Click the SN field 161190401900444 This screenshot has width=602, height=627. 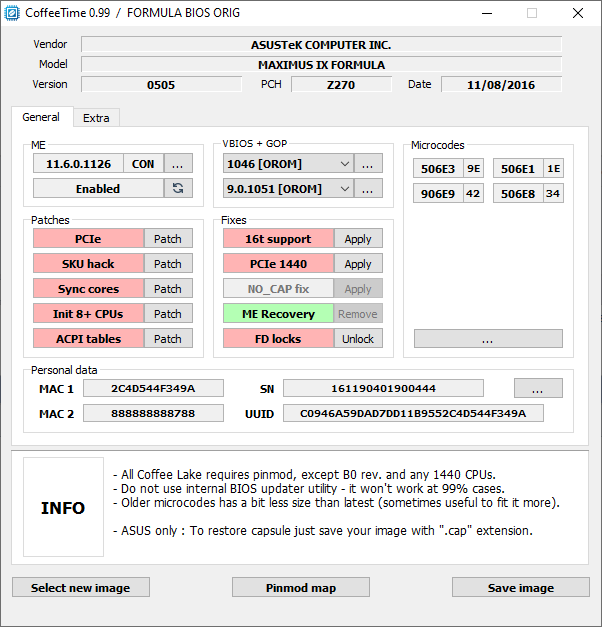pyautogui.click(x=383, y=388)
